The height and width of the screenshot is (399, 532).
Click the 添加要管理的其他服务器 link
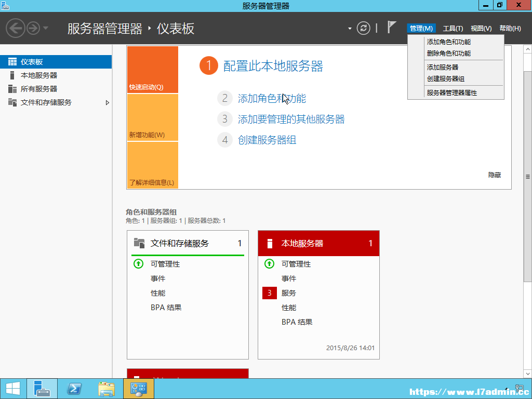pos(291,119)
